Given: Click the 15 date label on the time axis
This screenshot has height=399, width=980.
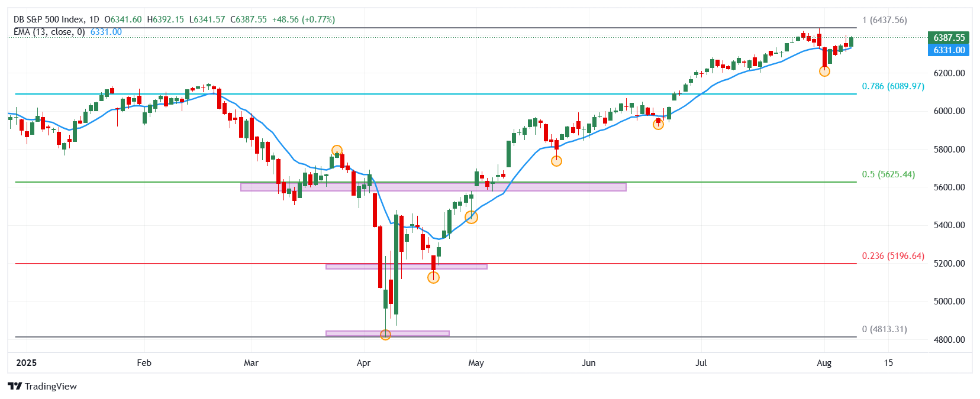Looking at the screenshot, I should point(888,363).
